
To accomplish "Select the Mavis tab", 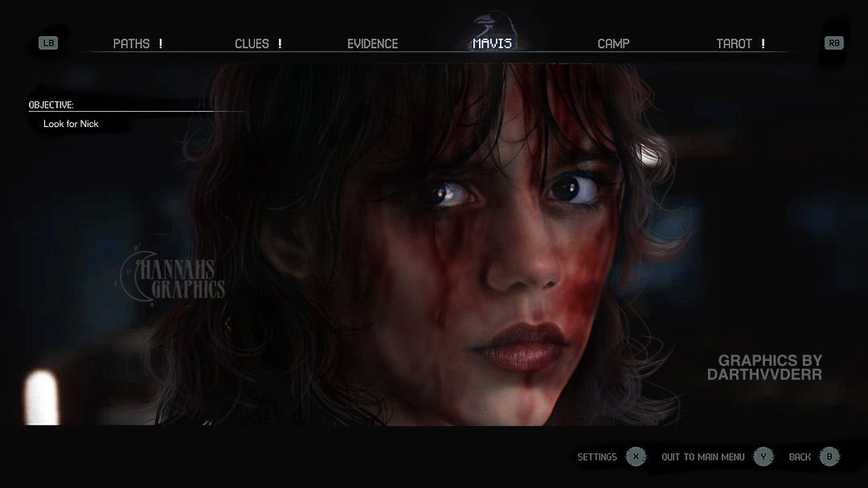I will click(492, 43).
